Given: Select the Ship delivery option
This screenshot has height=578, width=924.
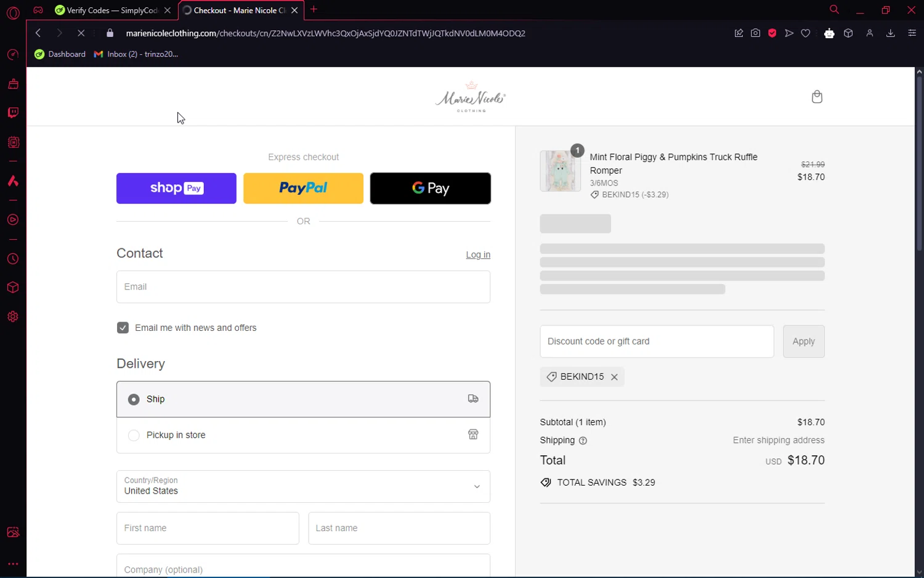Looking at the screenshot, I should (303, 399).
